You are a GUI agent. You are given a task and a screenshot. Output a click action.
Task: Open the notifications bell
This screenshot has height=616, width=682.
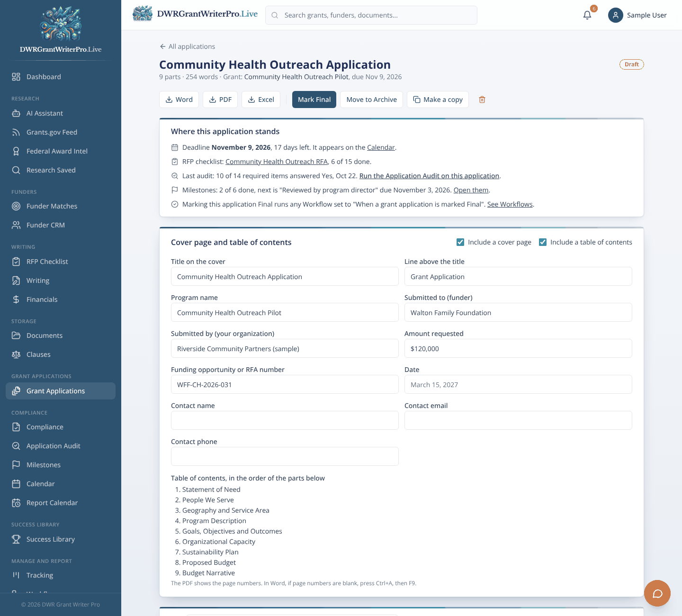tap(587, 15)
